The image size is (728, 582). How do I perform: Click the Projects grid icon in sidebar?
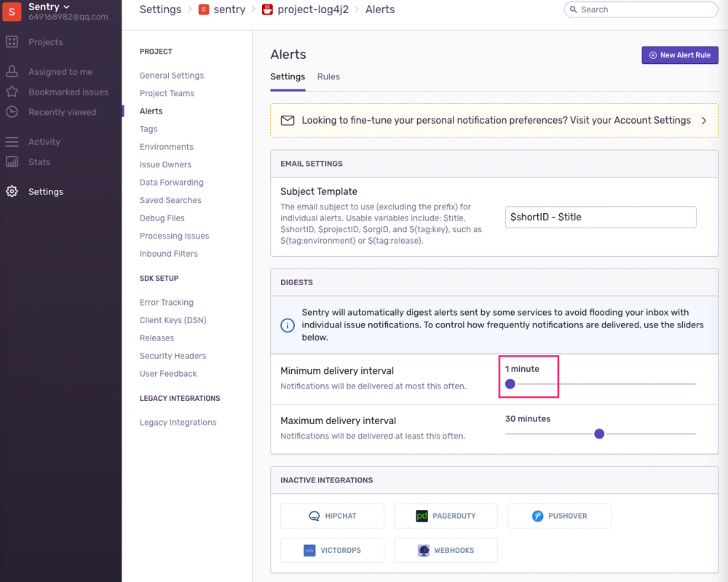point(12,42)
